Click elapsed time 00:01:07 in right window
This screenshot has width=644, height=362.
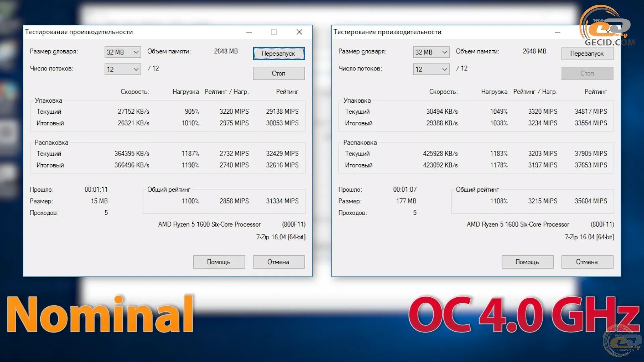[405, 189]
